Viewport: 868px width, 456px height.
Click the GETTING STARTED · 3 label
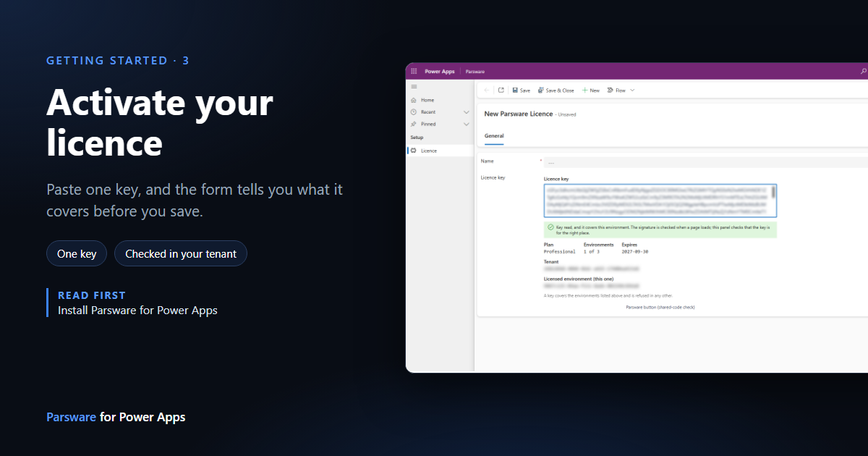(118, 61)
